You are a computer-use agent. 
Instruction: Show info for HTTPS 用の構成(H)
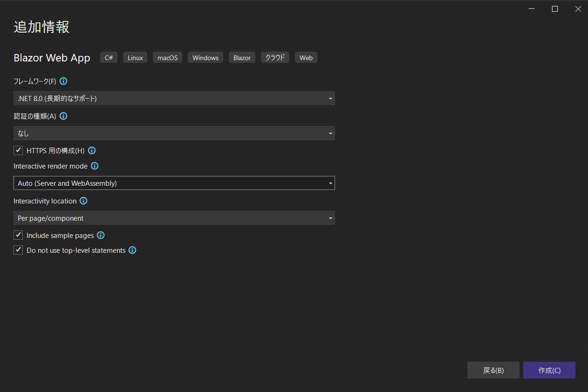pos(92,150)
